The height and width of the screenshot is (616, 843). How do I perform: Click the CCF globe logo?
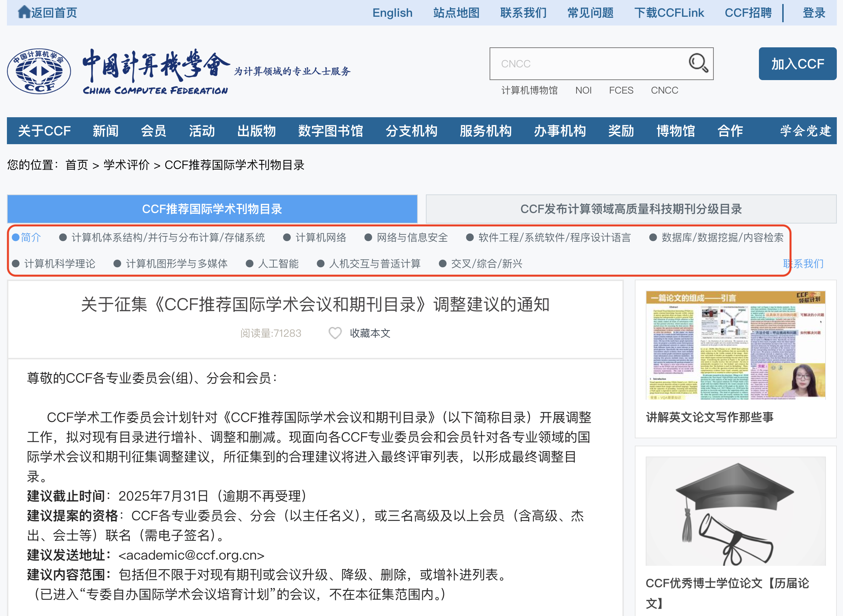point(39,71)
